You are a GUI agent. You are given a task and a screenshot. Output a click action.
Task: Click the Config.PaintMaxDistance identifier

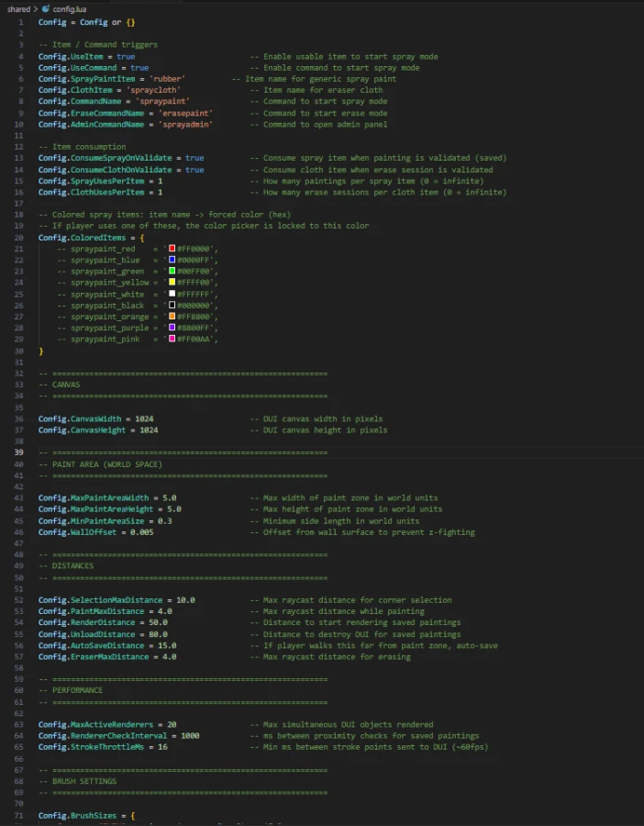pos(91,611)
